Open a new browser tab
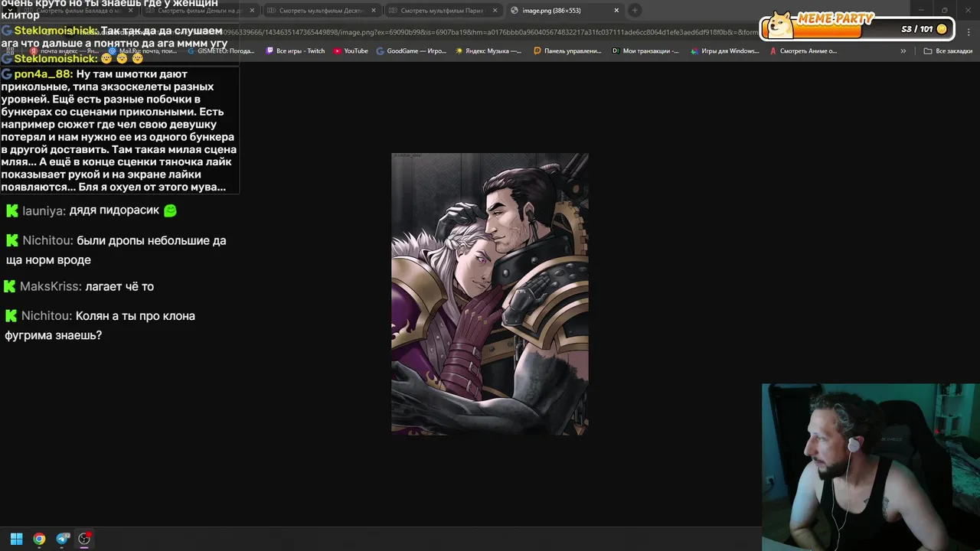The image size is (980, 551). pyautogui.click(x=635, y=11)
